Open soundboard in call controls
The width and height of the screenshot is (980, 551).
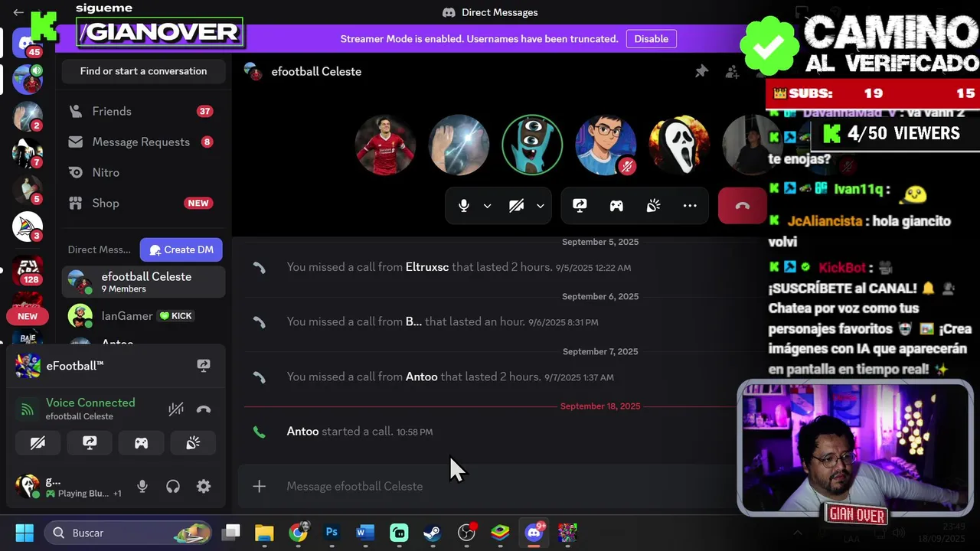pos(653,206)
